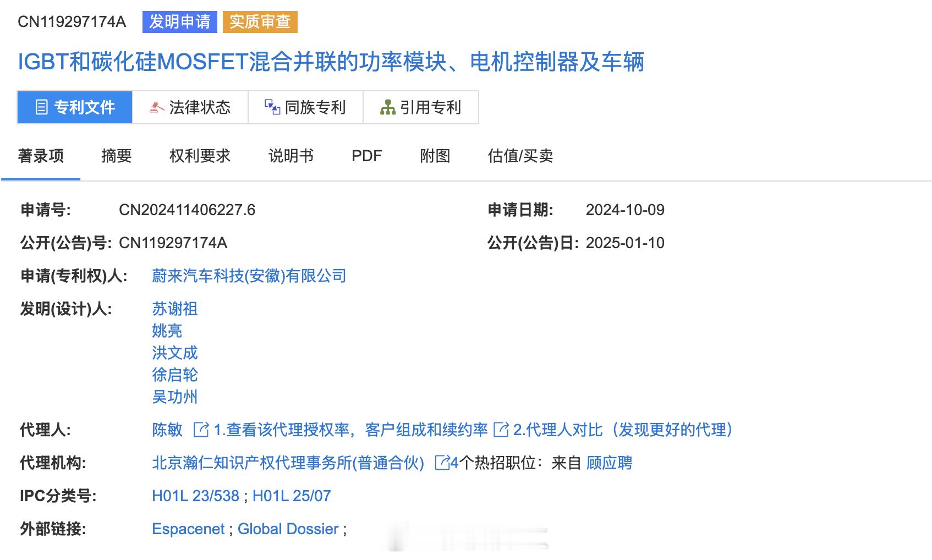Select publication date 2025-01-10
The width and height of the screenshot is (932, 560).
625,243
